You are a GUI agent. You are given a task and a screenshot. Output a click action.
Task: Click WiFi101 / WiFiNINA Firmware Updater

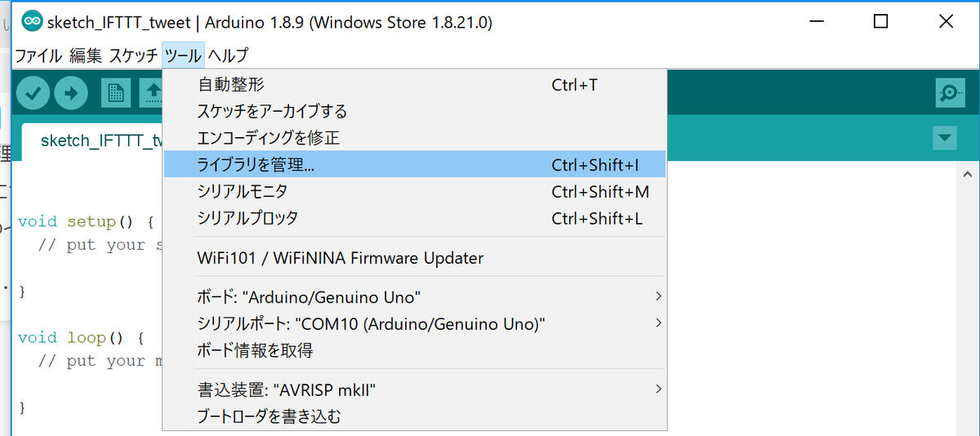point(341,258)
